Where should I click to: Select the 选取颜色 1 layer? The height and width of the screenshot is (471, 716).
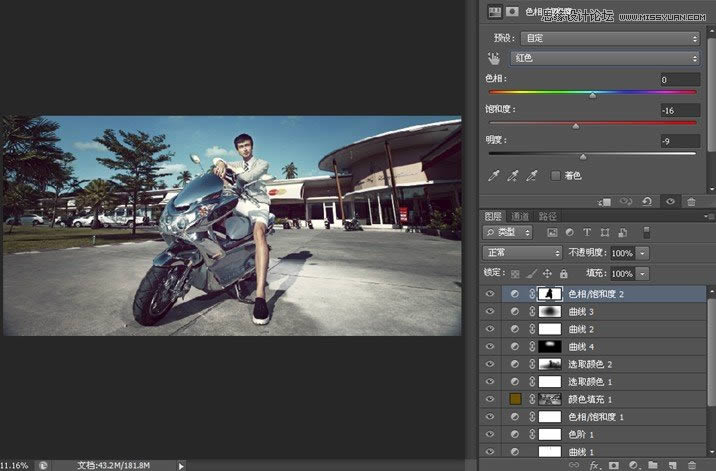(593, 381)
